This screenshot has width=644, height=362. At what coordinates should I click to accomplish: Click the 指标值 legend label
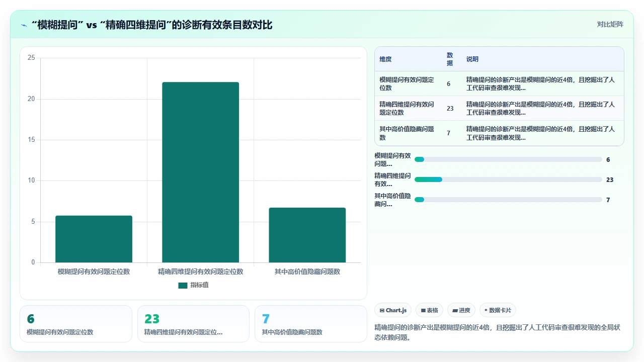(x=199, y=285)
